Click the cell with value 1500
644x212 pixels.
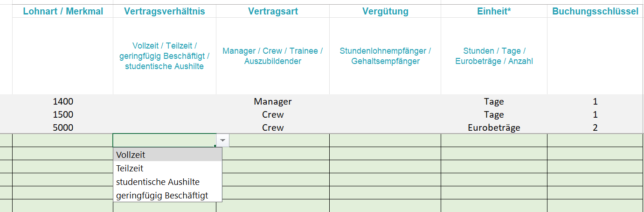[x=63, y=114]
